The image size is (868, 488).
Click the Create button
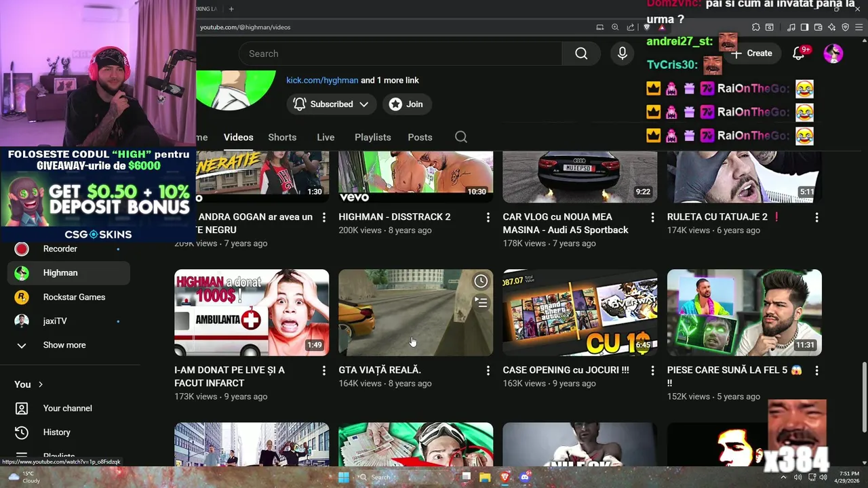tap(752, 54)
